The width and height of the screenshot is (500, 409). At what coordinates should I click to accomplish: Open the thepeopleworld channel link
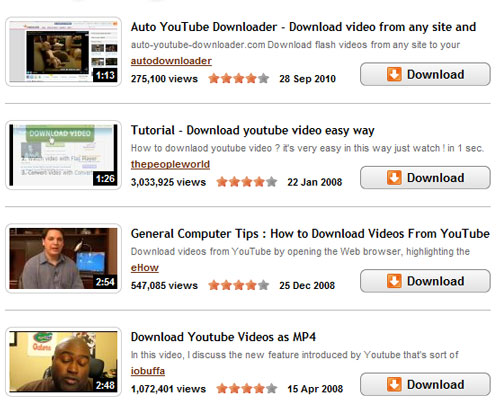click(170, 164)
